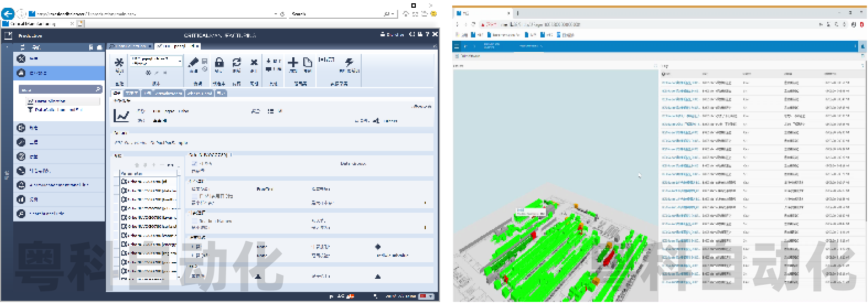Toggle the second checkbox in details panel
Image resolution: width=868 pixels, height=303 pixels.
pos(194,196)
